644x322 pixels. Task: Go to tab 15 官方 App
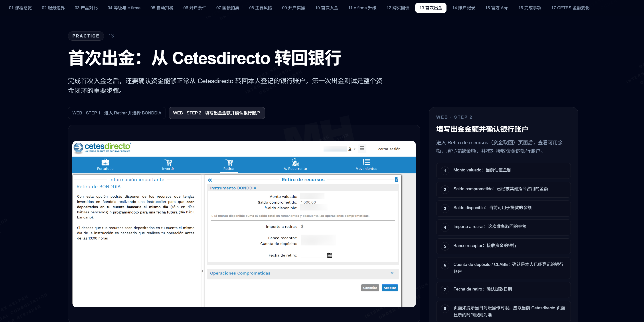pos(497,8)
